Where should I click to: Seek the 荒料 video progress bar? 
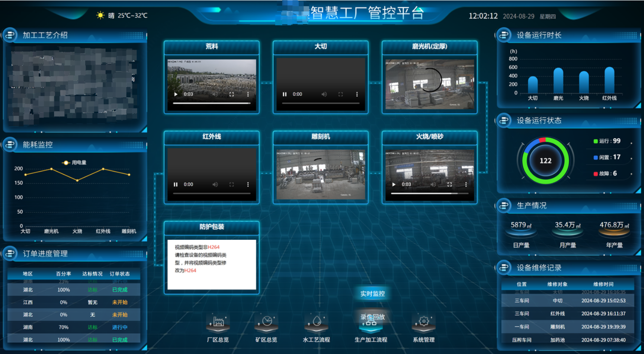(x=212, y=103)
